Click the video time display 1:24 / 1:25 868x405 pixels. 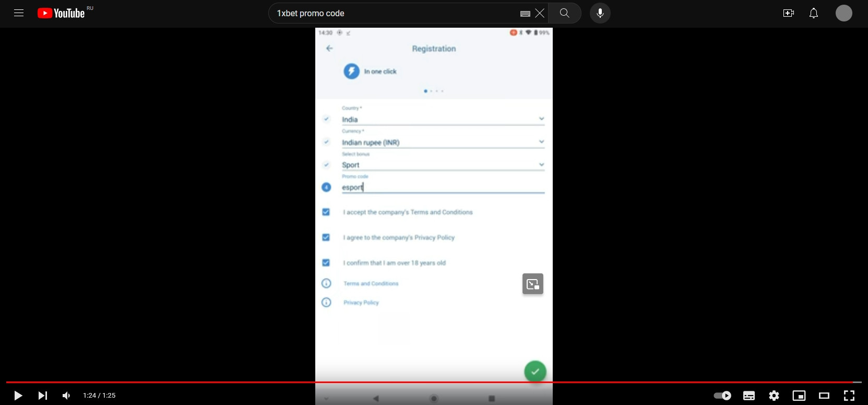[x=99, y=396]
